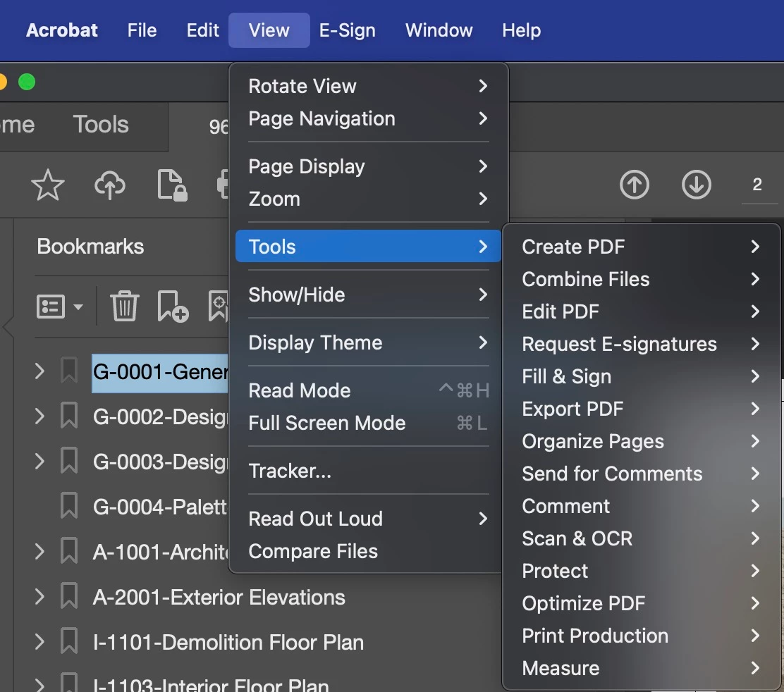784x692 pixels.
Task: Open Organize Pages submenu
Action: tap(641, 441)
